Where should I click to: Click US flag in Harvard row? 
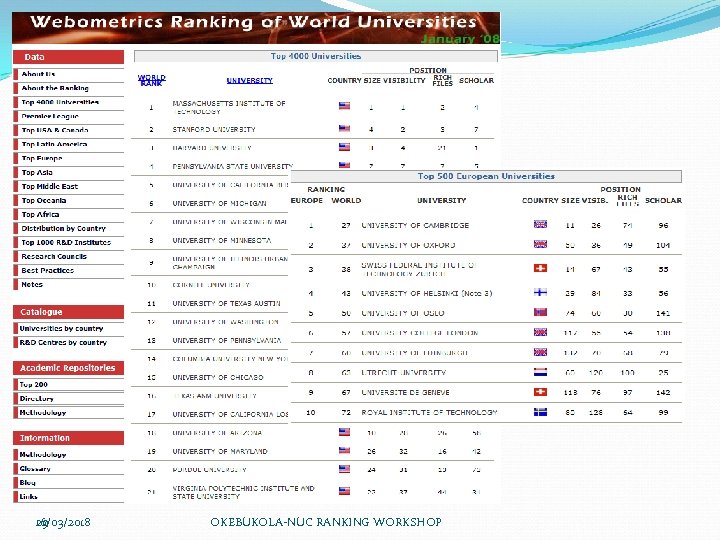point(344,147)
